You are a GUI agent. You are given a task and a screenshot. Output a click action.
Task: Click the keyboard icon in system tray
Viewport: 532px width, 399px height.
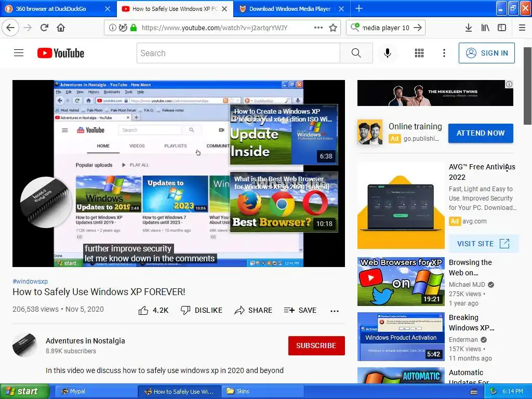click(474, 392)
